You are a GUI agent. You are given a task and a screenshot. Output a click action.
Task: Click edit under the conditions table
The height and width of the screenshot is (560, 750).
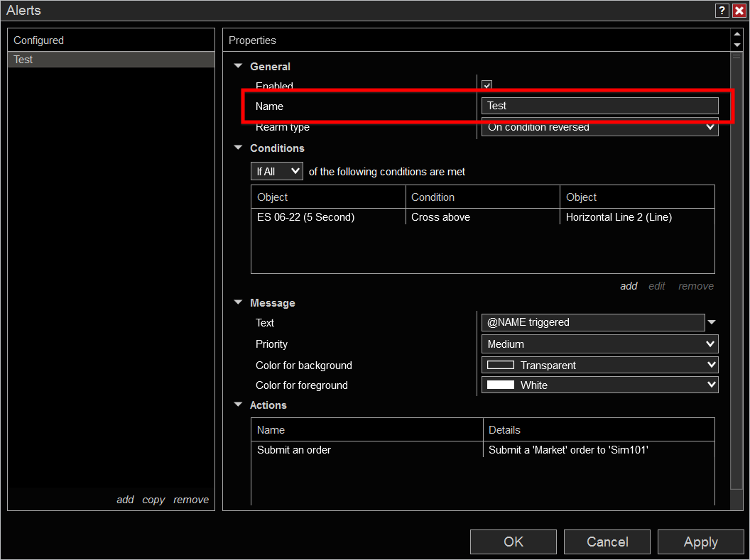click(657, 286)
